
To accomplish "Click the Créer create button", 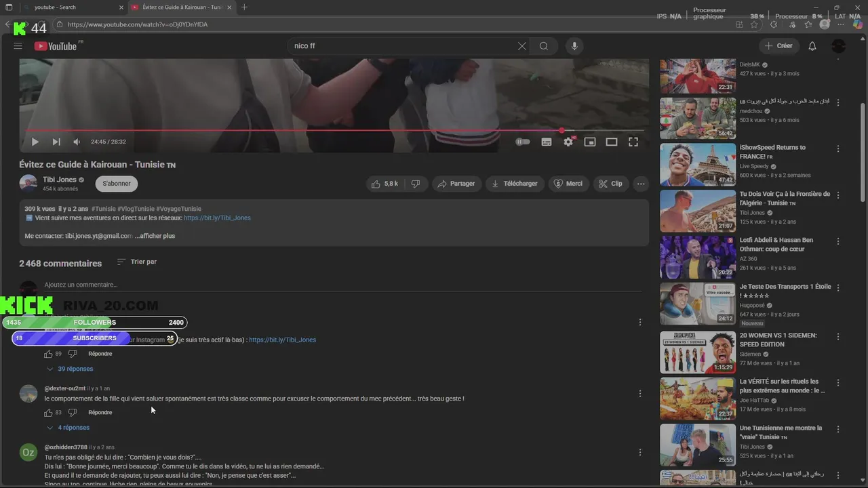I will (x=778, y=46).
